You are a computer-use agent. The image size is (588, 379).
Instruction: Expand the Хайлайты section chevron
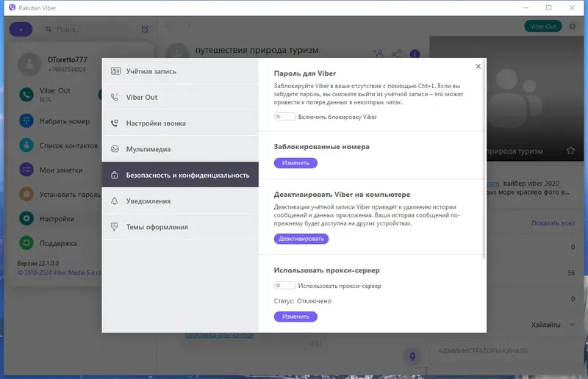(x=572, y=325)
